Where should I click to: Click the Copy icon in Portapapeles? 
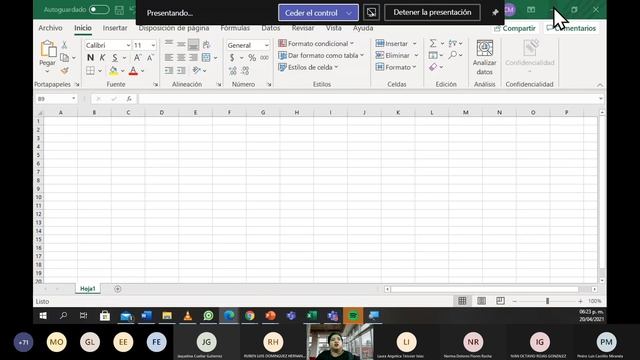coord(64,58)
